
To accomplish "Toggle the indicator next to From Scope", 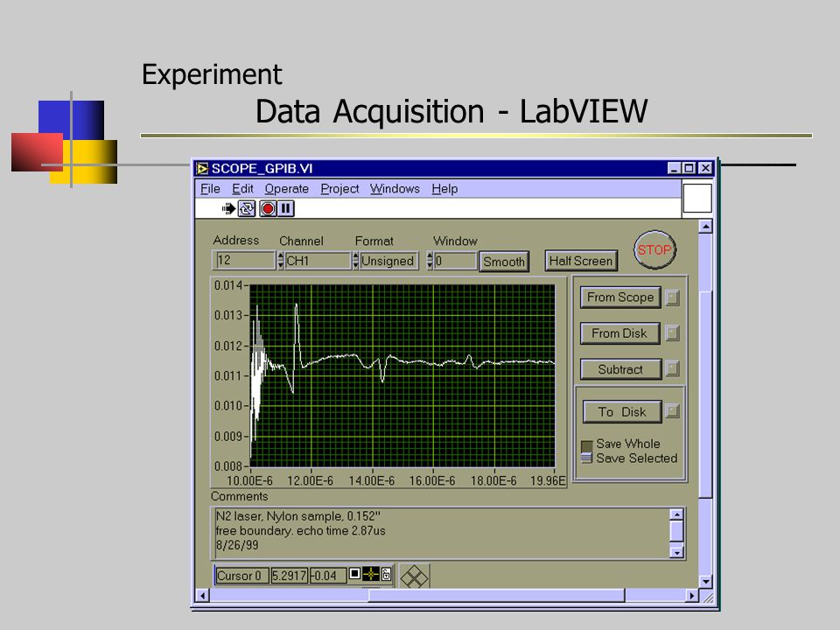I will coord(672,297).
